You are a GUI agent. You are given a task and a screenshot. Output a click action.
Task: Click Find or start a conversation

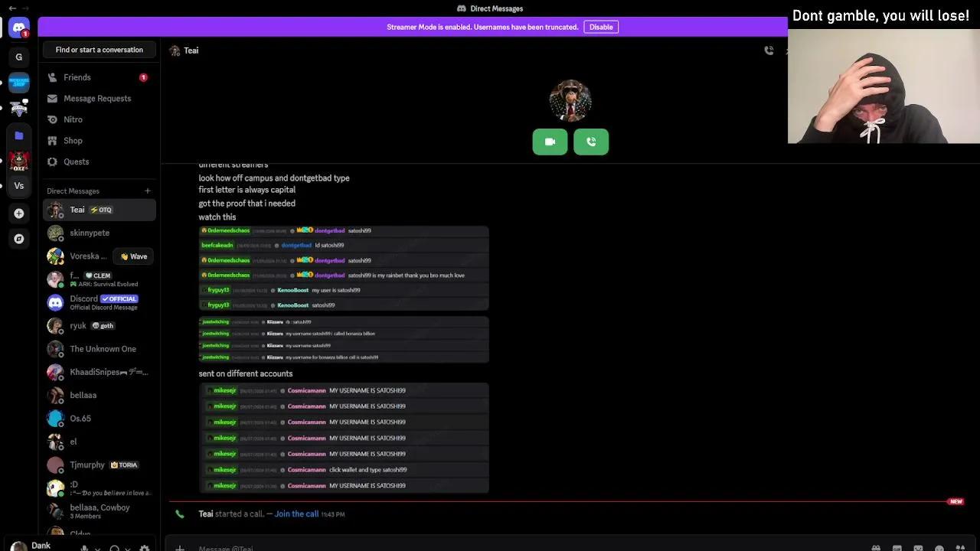coord(100,50)
